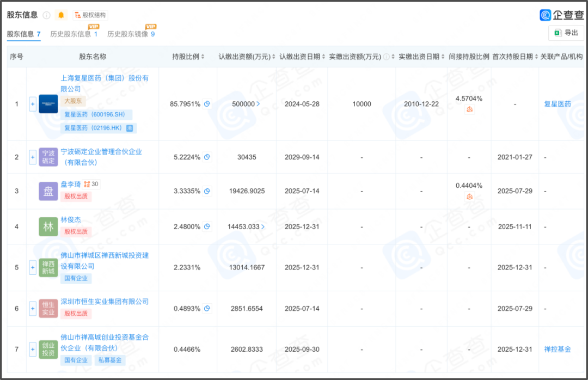This screenshot has height=380, width=588.
Task: Click the 企查查 logo
Action: click(561, 15)
